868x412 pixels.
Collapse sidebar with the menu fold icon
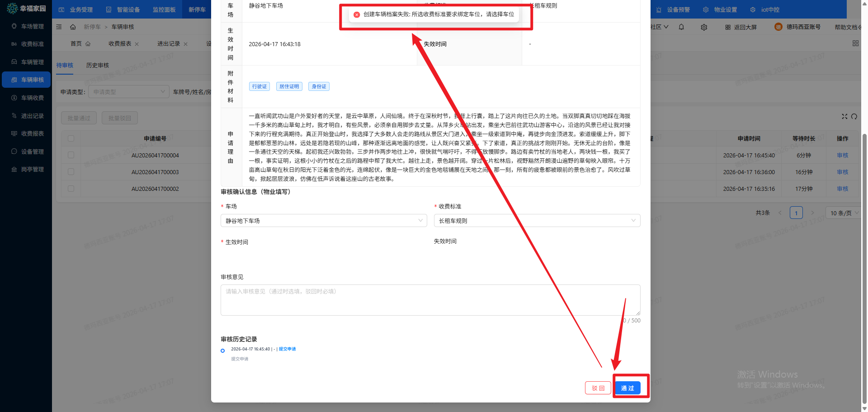click(x=59, y=27)
